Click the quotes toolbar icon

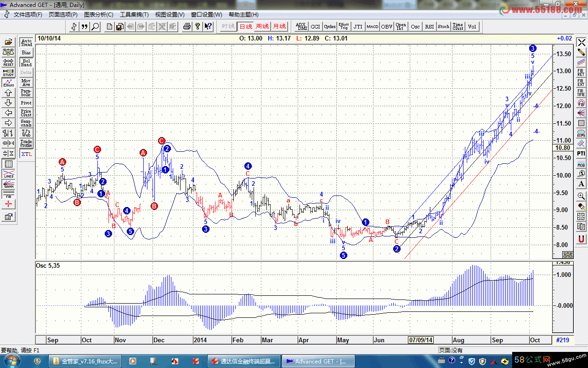point(85,27)
